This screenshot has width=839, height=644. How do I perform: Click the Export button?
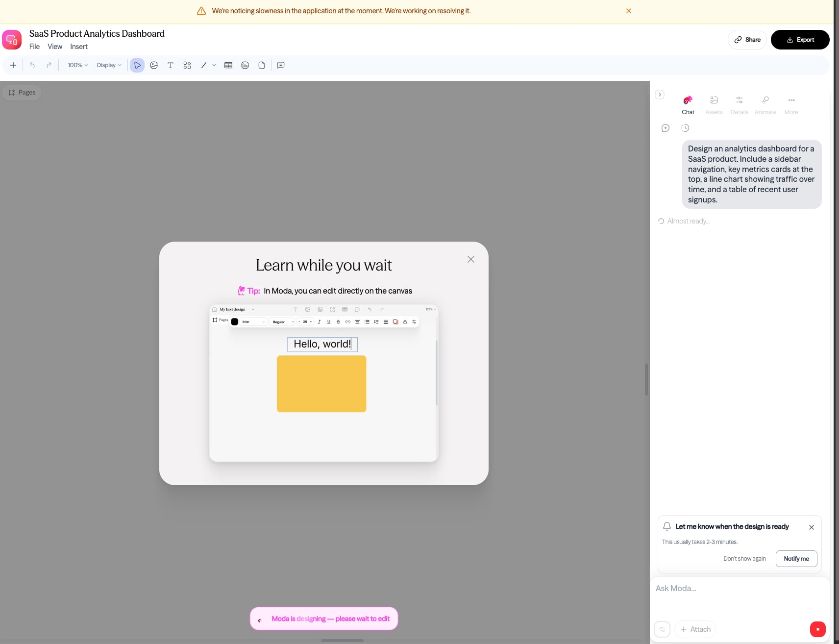tap(800, 40)
